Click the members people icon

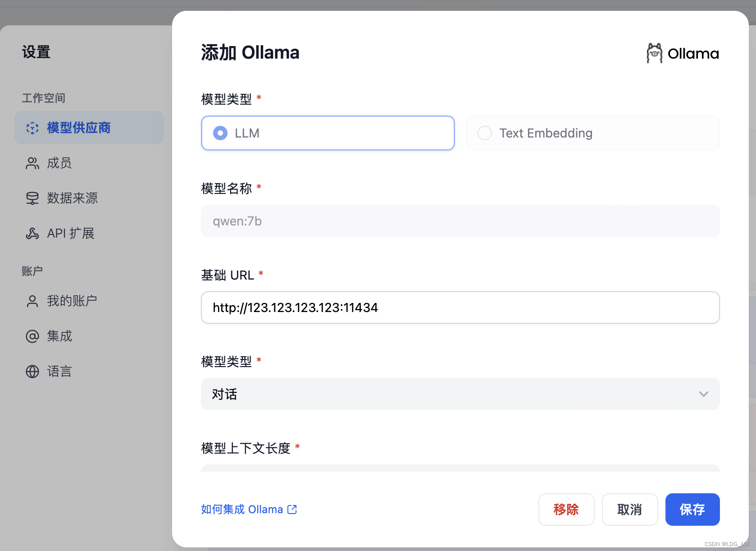[x=32, y=163]
